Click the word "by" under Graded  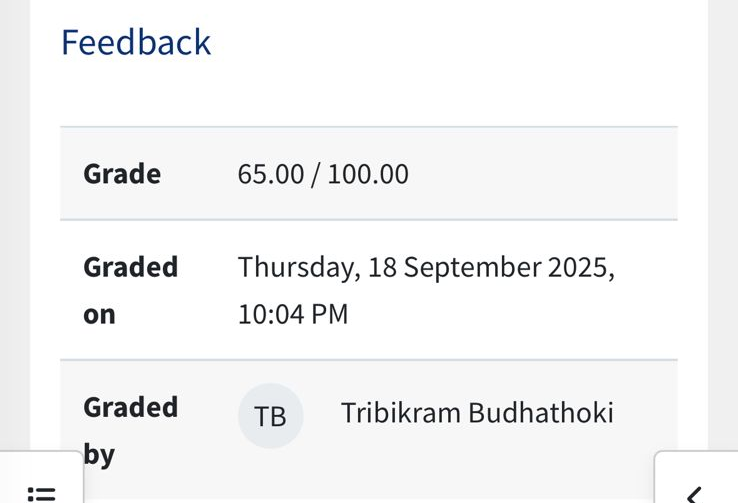[x=99, y=456]
